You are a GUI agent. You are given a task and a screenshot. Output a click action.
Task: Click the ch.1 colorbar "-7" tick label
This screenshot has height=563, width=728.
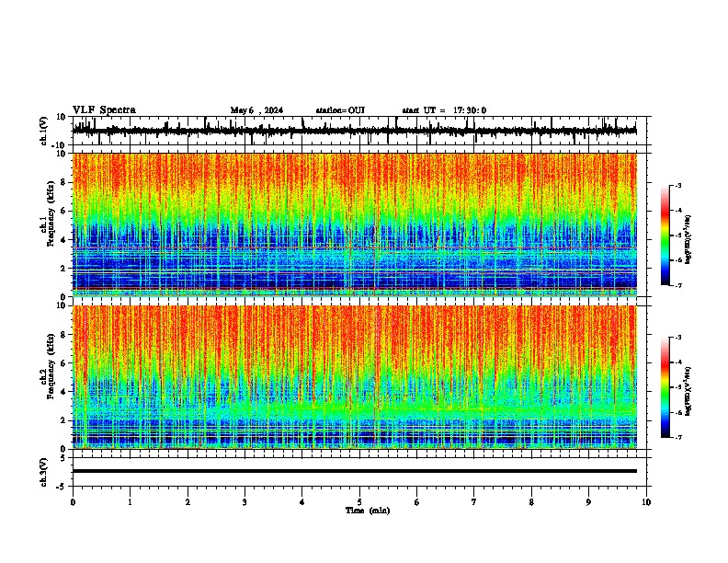678,285
